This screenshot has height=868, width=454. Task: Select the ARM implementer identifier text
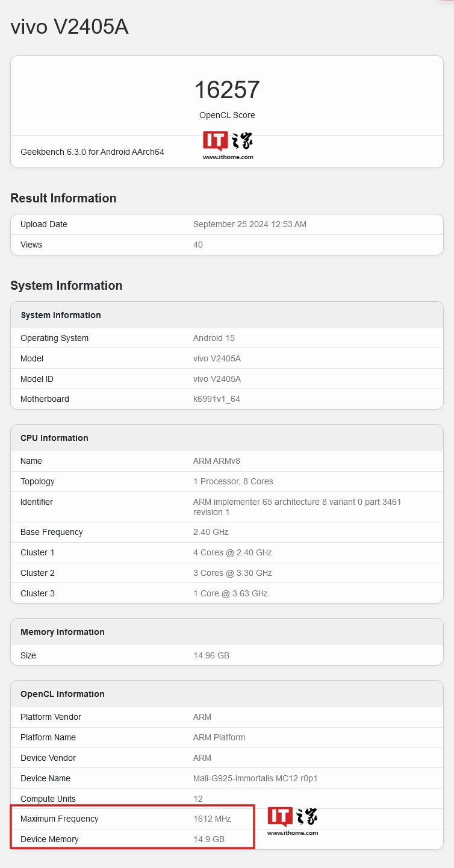click(297, 507)
